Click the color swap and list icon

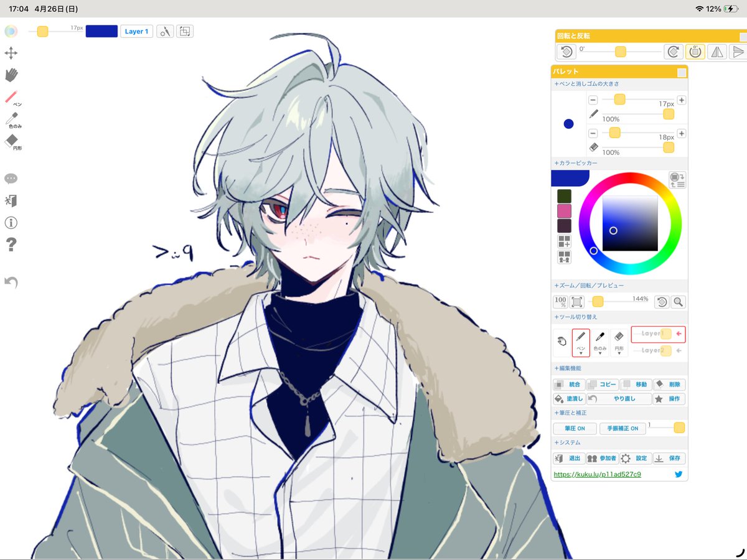677,180
